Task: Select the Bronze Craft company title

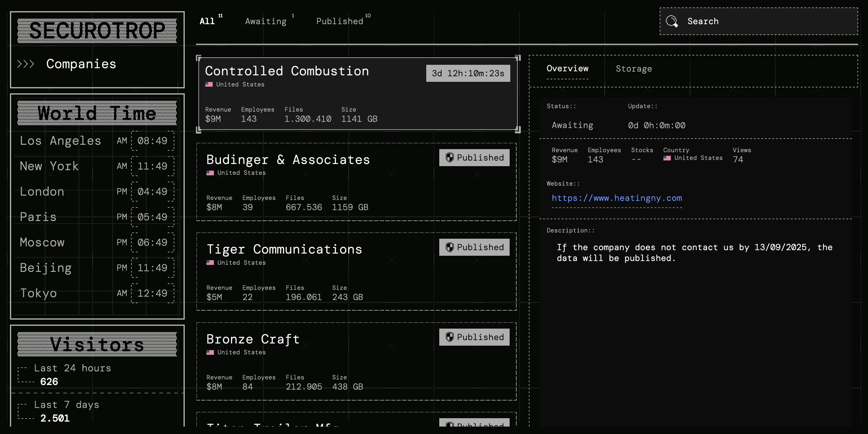Action: pos(253,339)
